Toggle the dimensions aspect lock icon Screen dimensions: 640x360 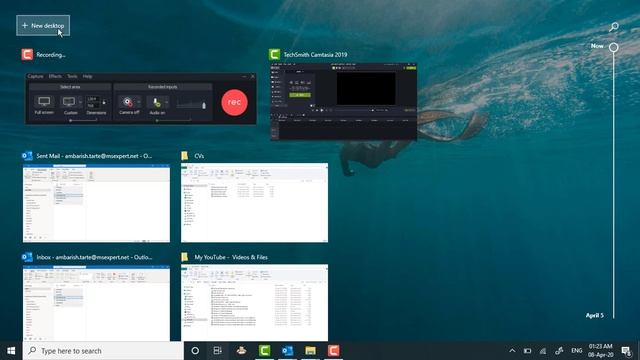point(104,102)
